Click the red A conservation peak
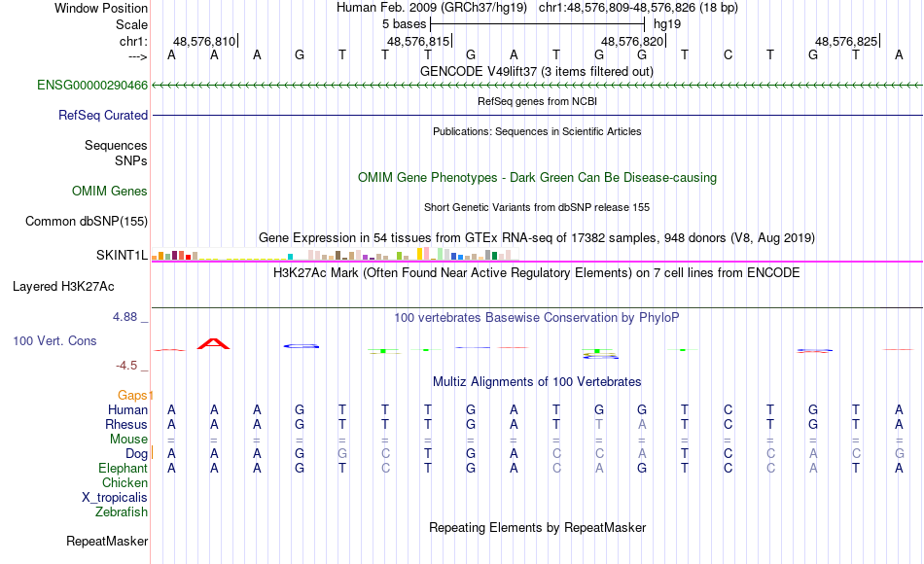This screenshot has width=924, height=564. tap(213, 343)
